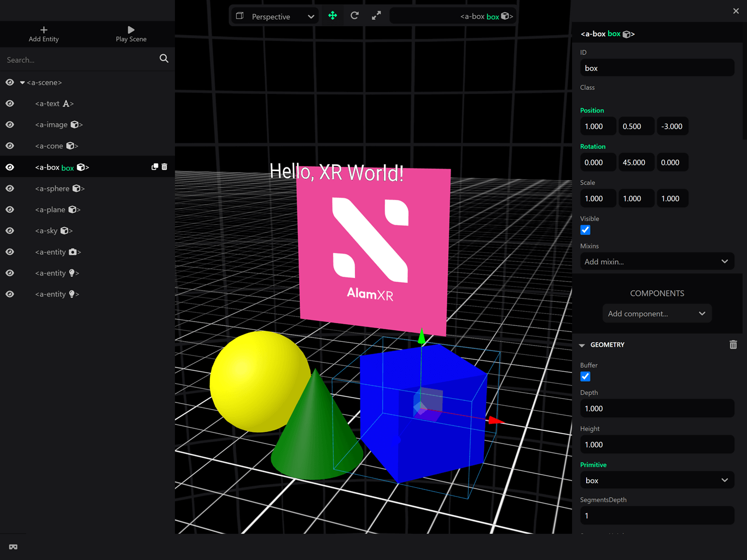Click the pink AlamXR image plane
Image resolution: width=747 pixels, height=560 pixels.
374,252
